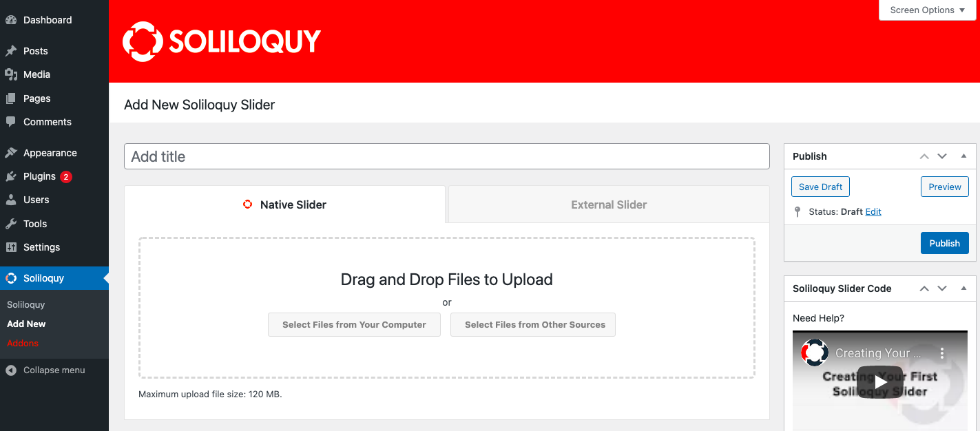Click the Add title input field

447,156
